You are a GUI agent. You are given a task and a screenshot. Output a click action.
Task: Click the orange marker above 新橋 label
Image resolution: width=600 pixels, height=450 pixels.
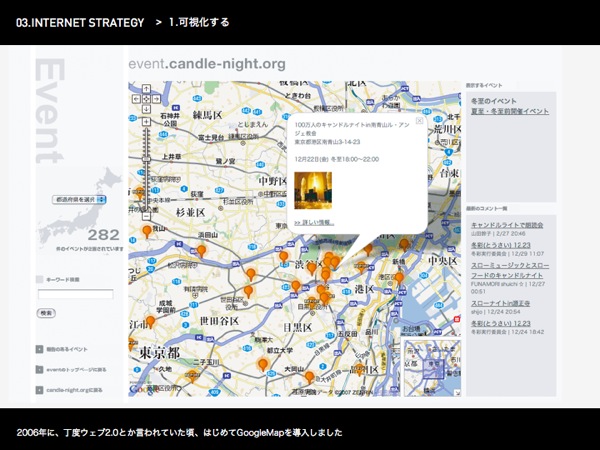click(x=404, y=245)
